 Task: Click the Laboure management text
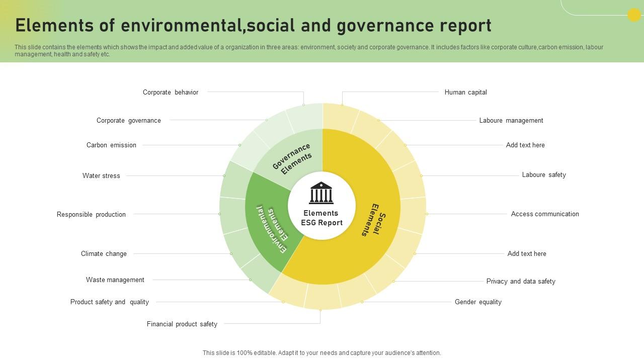tap(511, 120)
